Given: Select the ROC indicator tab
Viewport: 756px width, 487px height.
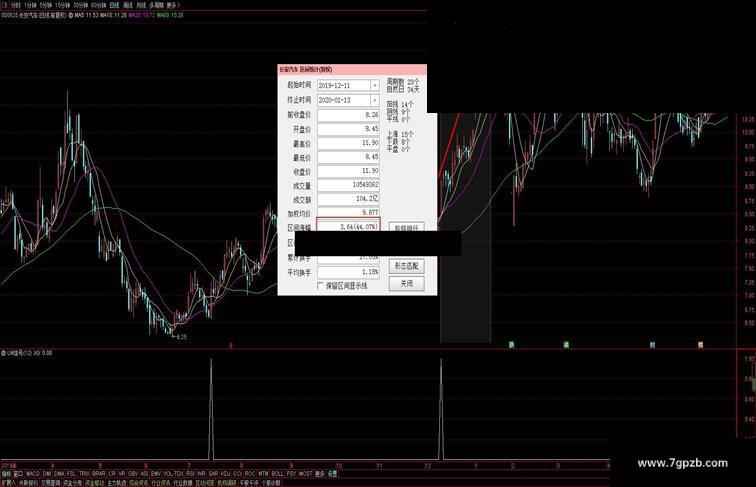Looking at the screenshot, I should (250, 473).
